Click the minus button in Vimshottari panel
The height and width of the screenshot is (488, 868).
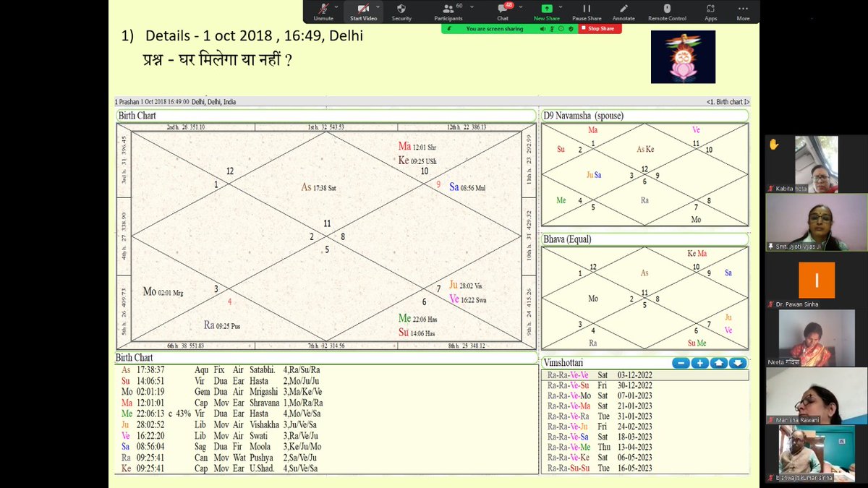[681, 363]
